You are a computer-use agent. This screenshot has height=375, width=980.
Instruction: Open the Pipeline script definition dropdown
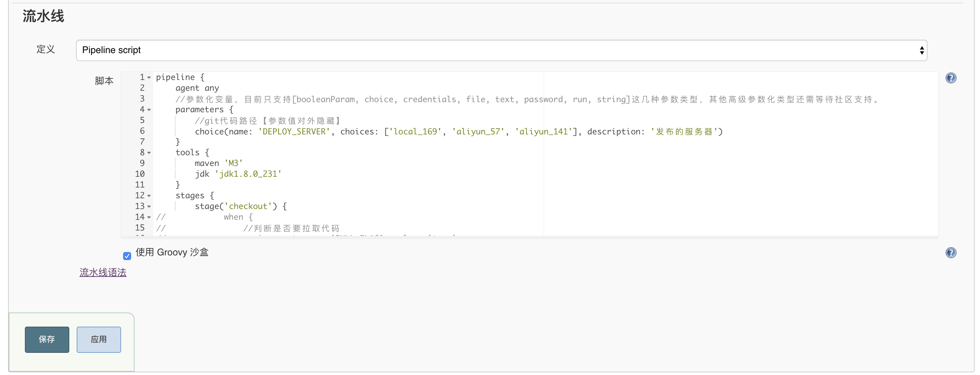tap(501, 50)
